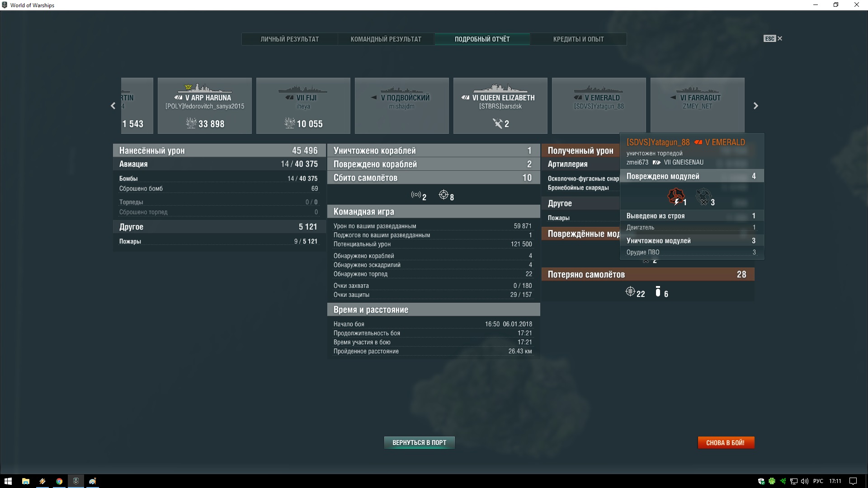This screenshot has width=868, height=488.
Task: Open File Explorer from the taskbar
Action: pyautogui.click(x=26, y=481)
